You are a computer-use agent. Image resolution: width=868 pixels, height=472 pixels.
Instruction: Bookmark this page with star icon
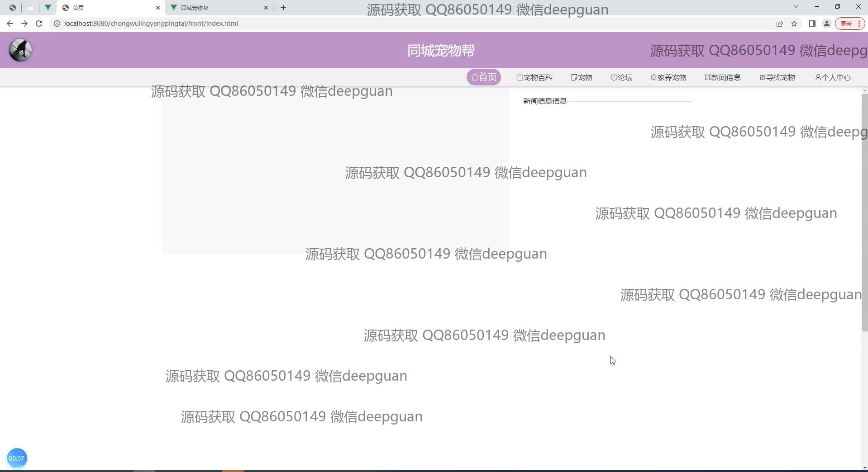794,24
